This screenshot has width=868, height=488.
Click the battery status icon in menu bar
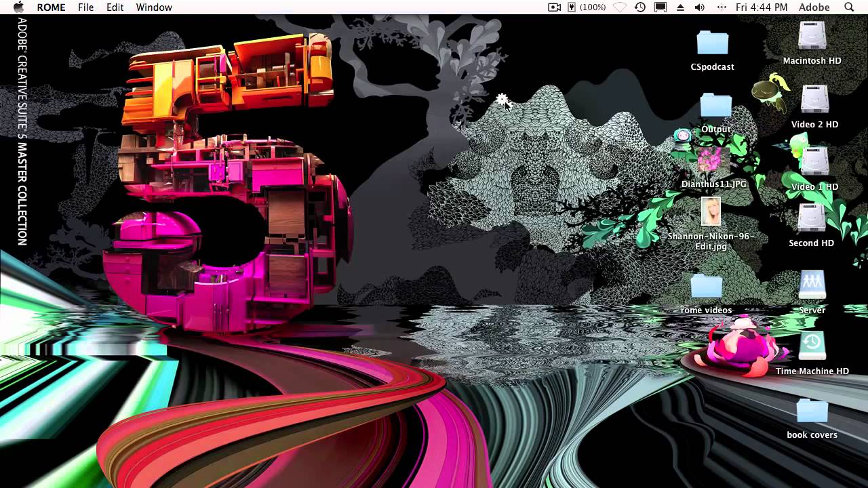(572, 7)
